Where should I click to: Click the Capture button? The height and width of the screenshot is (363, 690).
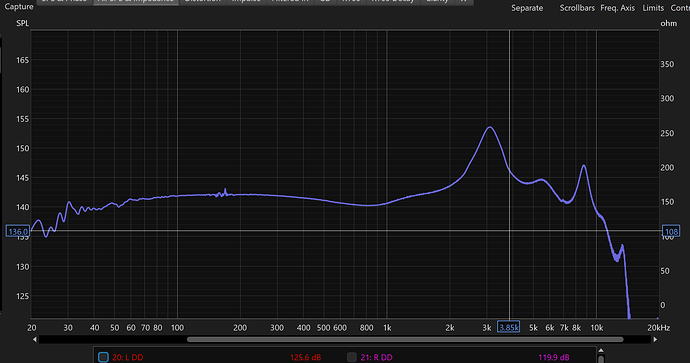click(18, 7)
